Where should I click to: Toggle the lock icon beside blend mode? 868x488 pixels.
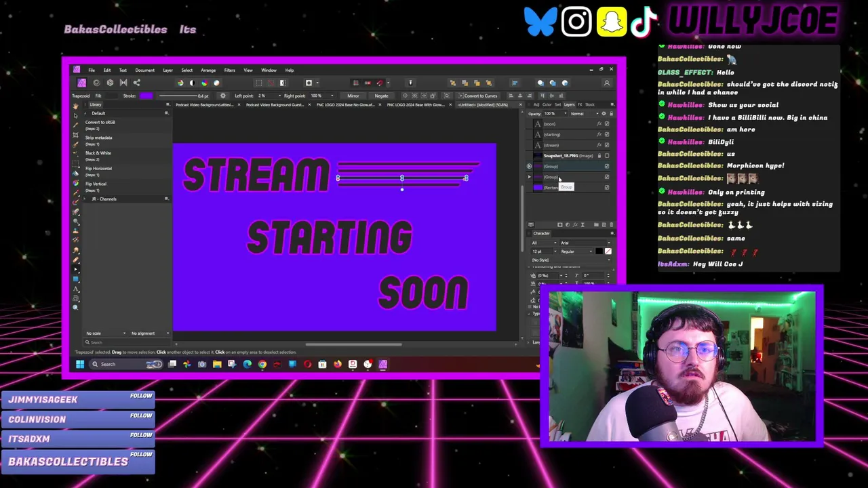(610, 114)
